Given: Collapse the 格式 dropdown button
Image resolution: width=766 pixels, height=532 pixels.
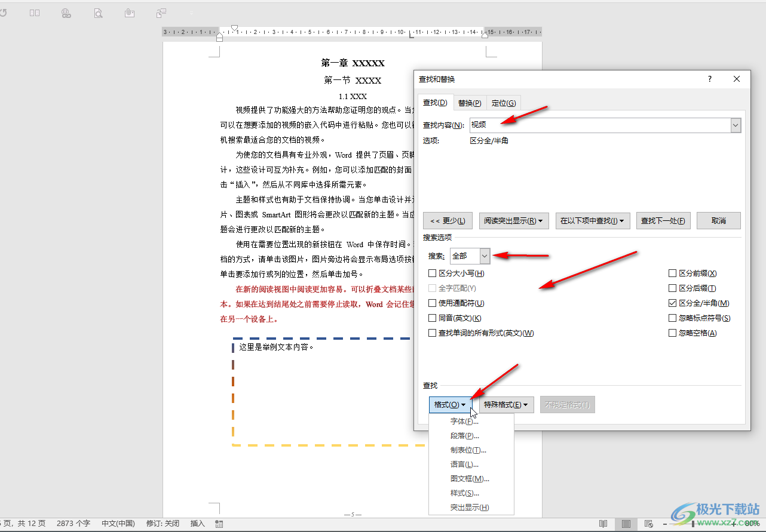Looking at the screenshot, I should point(450,405).
